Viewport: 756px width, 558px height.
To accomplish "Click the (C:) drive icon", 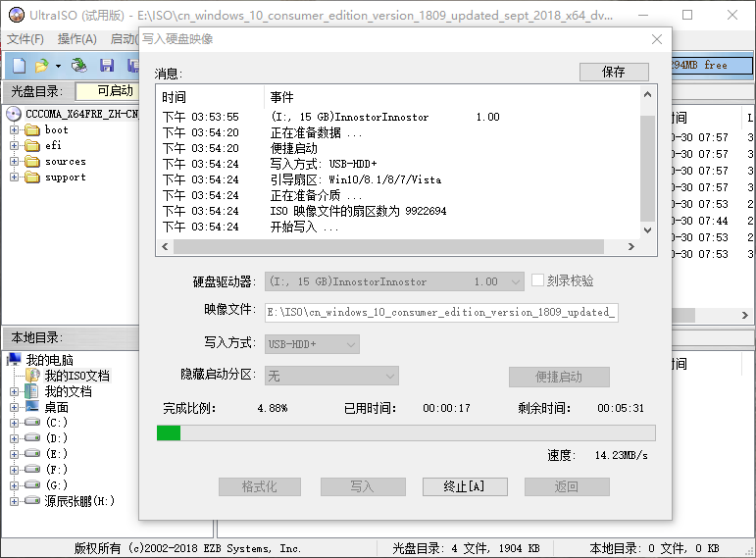I will [x=32, y=423].
